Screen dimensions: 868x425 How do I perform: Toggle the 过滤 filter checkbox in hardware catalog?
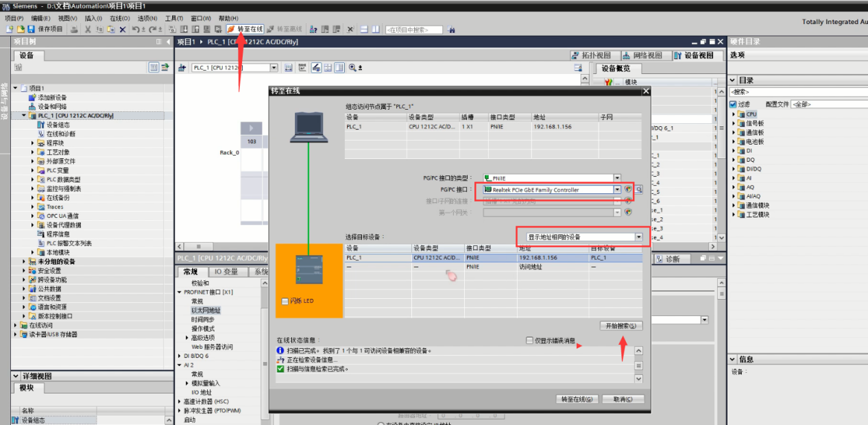733,104
